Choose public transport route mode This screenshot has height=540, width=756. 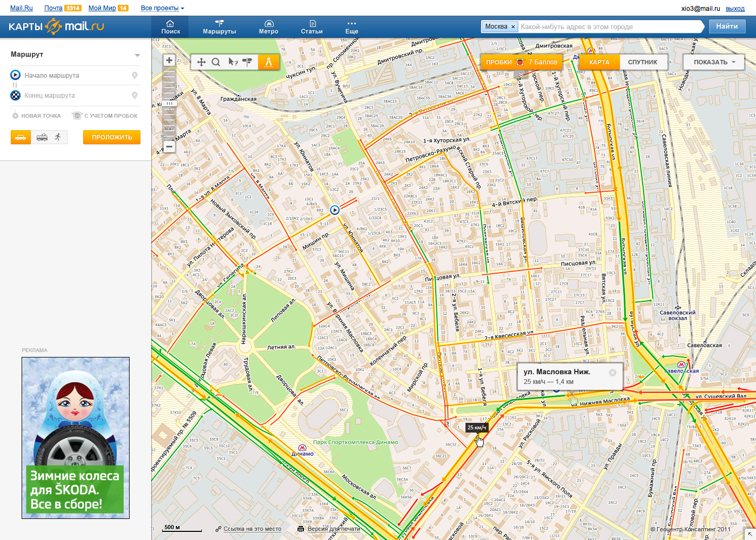tap(42, 137)
